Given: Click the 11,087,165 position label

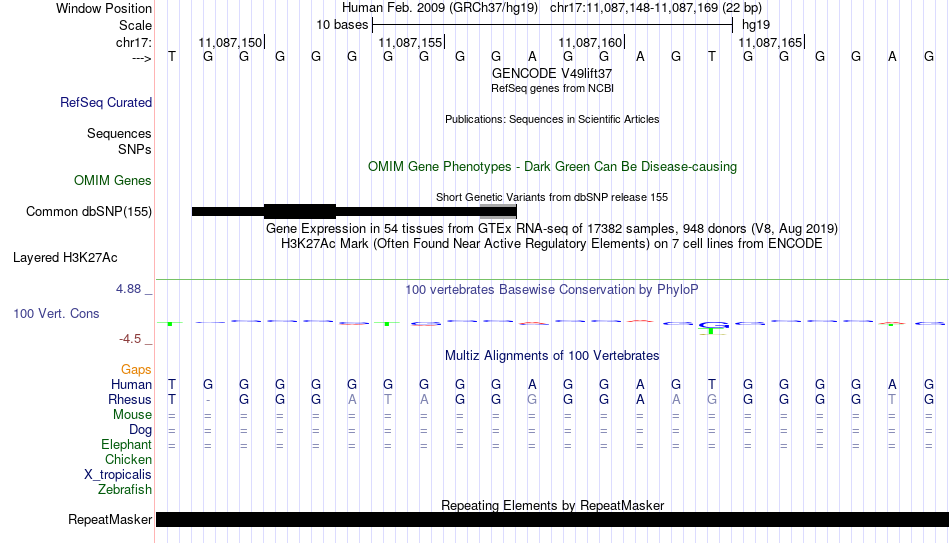Looking at the screenshot, I should [x=770, y=42].
